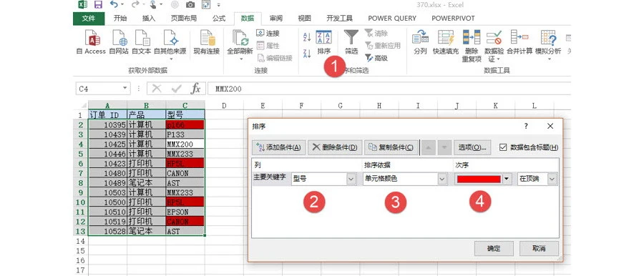Click the 连接 connections button
Screen dimensions: 644x276
tap(268, 34)
